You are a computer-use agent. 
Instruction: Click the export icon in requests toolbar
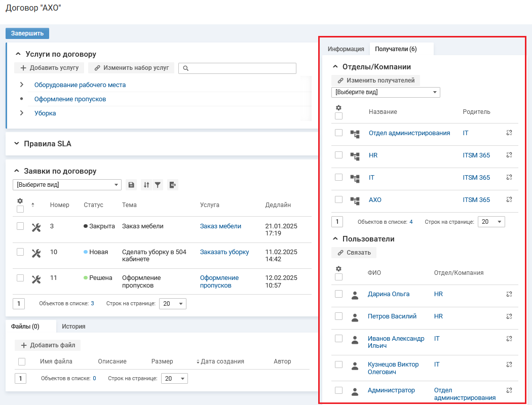click(x=173, y=185)
